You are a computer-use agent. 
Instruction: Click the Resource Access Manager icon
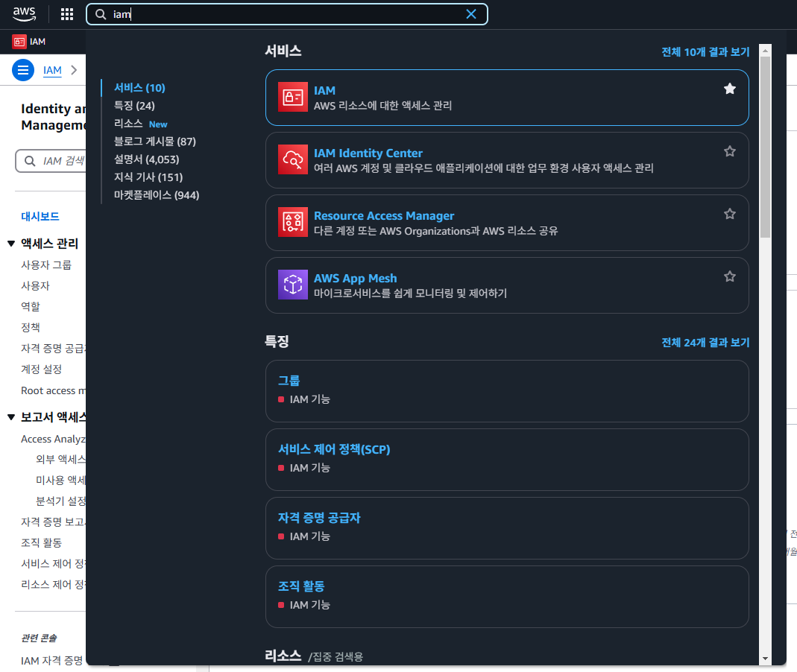pyautogui.click(x=293, y=222)
